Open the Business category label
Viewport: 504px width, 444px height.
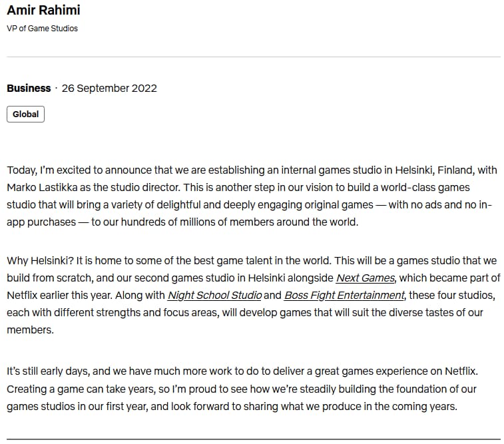(29, 88)
